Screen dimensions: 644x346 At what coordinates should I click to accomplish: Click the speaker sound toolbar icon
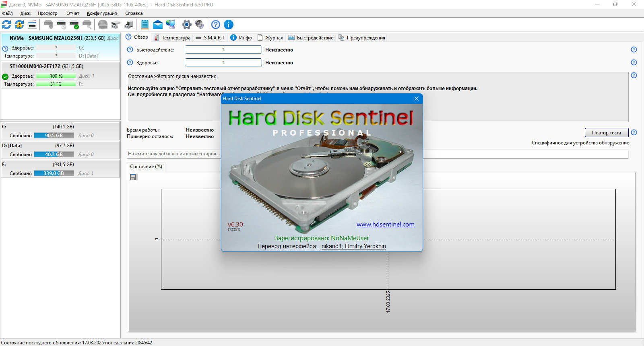click(199, 25)
